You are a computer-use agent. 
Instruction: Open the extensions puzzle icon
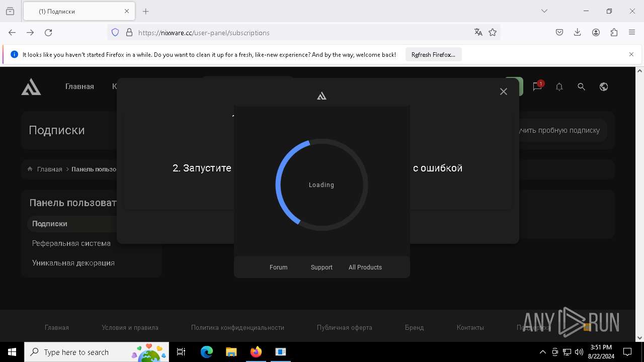(x=614, y=32)
